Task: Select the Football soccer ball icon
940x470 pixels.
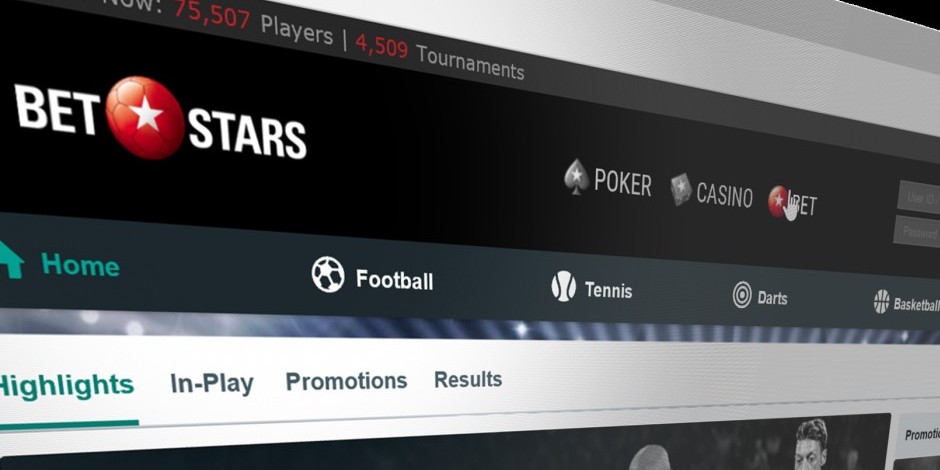Action: click(328, 275)
